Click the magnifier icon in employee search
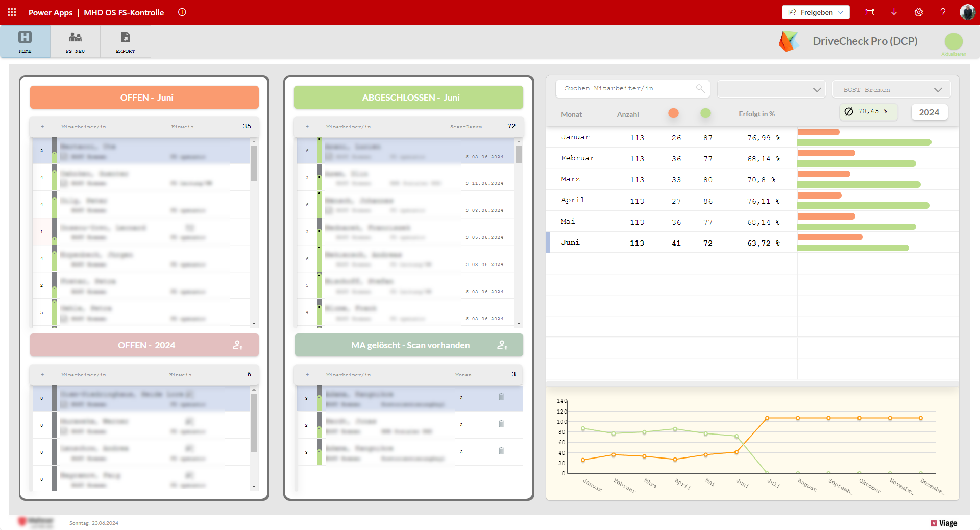 700,88
